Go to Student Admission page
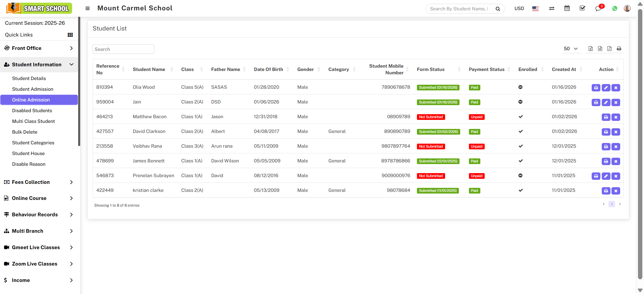The height and width of the screenshot is (294, 644). pyautogui.click(x=33, y=89)
